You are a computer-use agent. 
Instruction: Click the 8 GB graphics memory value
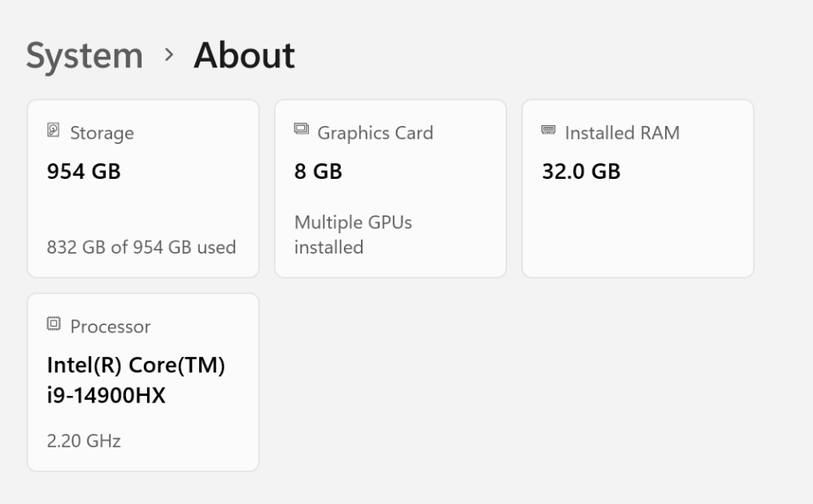click(x=318, y=172)
